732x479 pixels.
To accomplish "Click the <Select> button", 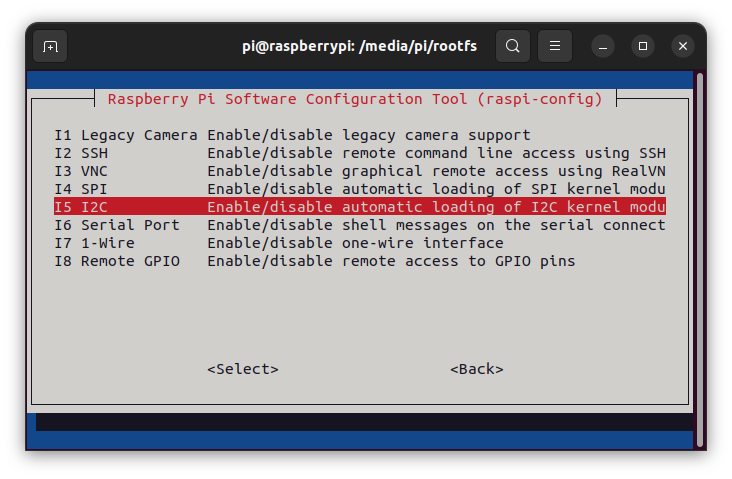I will click(243, 369).
